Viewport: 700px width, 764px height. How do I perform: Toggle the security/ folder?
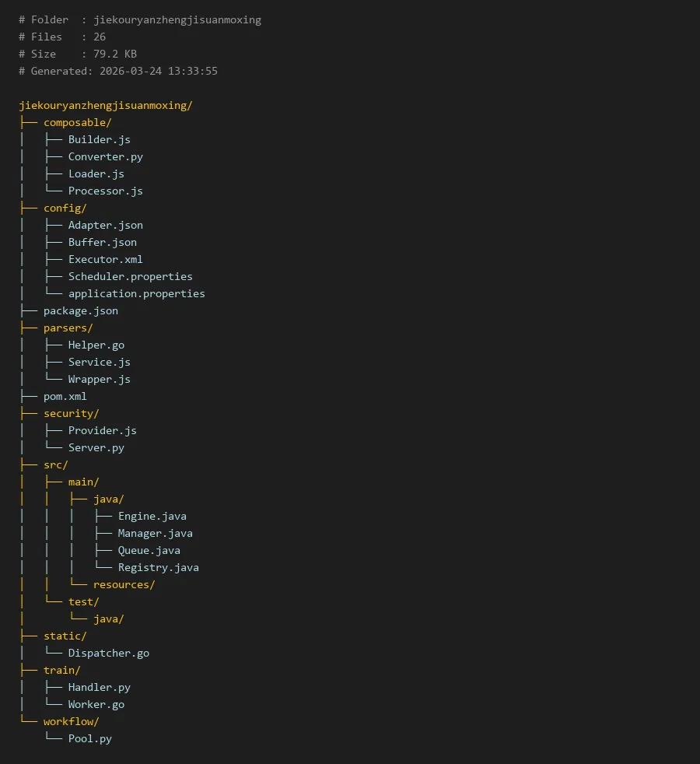[71, 413]
